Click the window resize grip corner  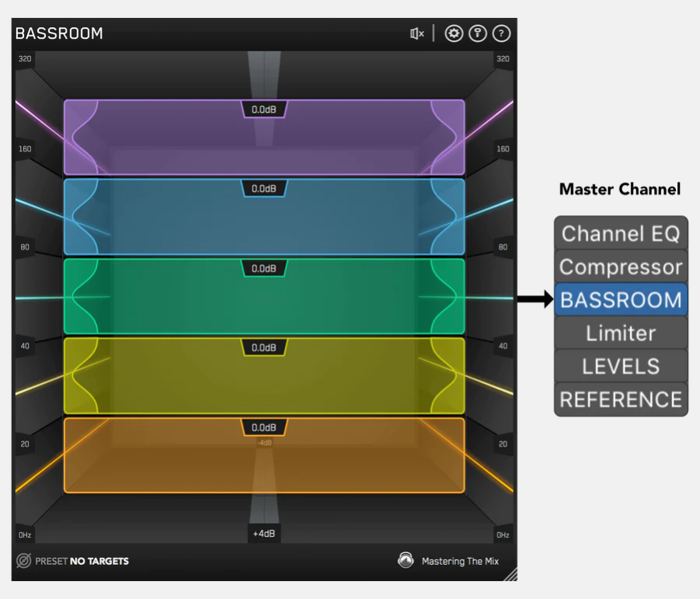pos(510,575)
